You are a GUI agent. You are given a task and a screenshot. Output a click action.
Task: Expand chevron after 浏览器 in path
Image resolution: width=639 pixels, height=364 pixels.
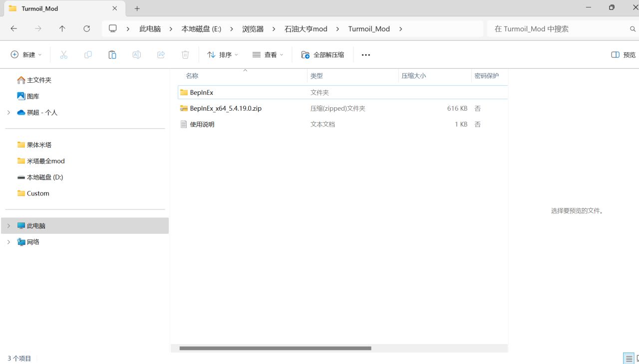click(x=274, y=29)
